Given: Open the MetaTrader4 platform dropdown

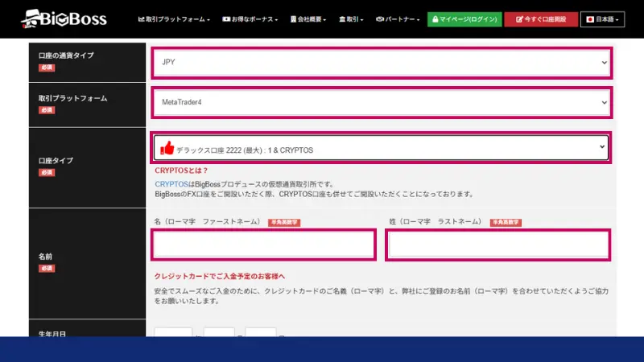Looking at the screenshot, I should (x=381, y=102).
